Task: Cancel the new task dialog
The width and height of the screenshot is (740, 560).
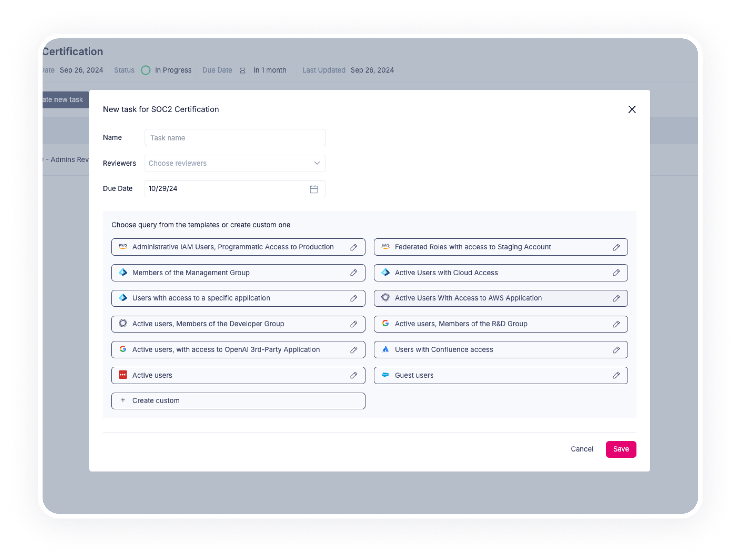Action: coord(582,449)
